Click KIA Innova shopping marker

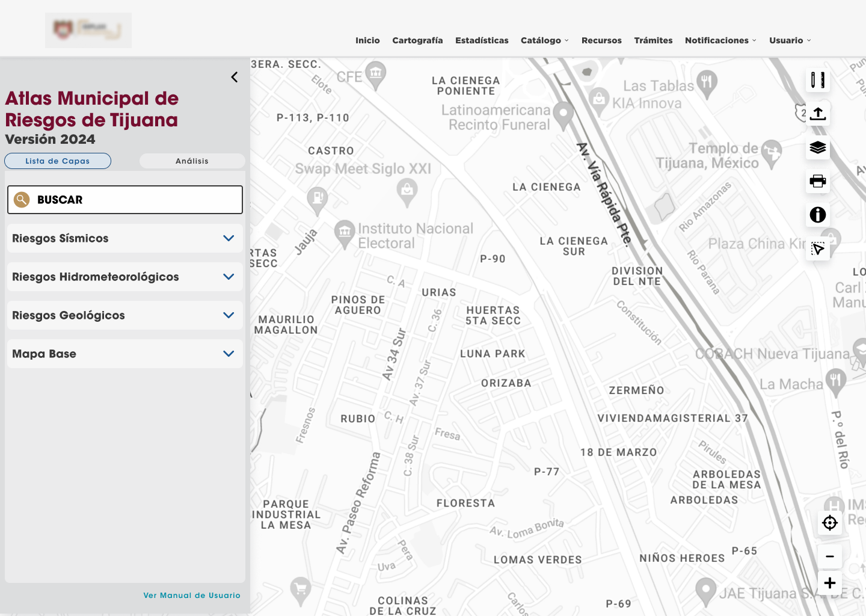599,100
